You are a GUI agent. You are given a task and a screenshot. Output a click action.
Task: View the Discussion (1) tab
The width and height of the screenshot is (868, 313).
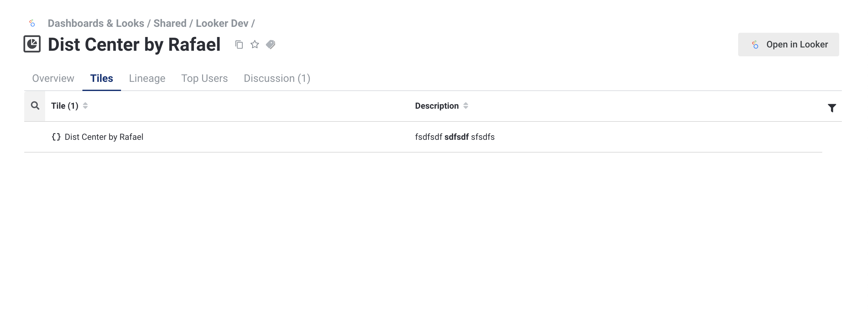[x=277, y=78]
